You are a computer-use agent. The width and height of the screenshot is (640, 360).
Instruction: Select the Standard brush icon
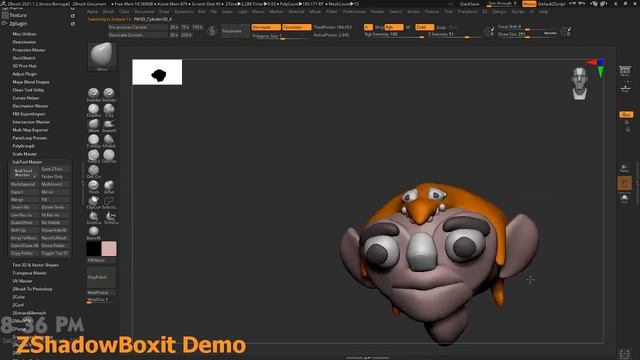(93, 93)
